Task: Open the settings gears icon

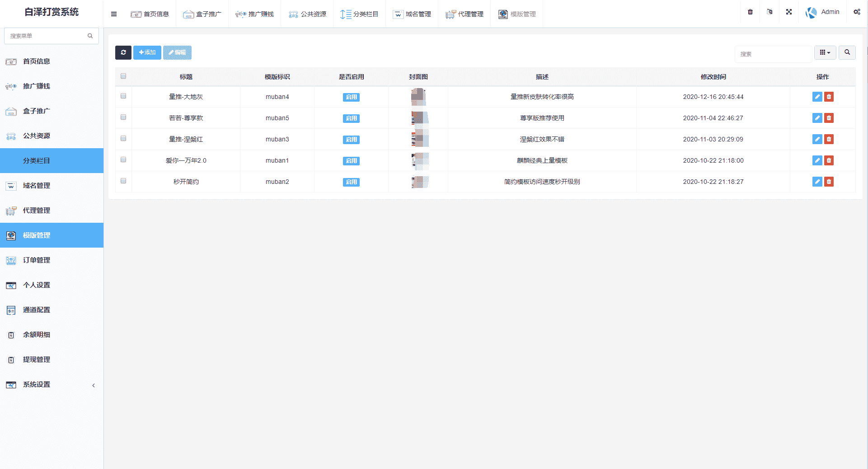Action: (856, 12)
